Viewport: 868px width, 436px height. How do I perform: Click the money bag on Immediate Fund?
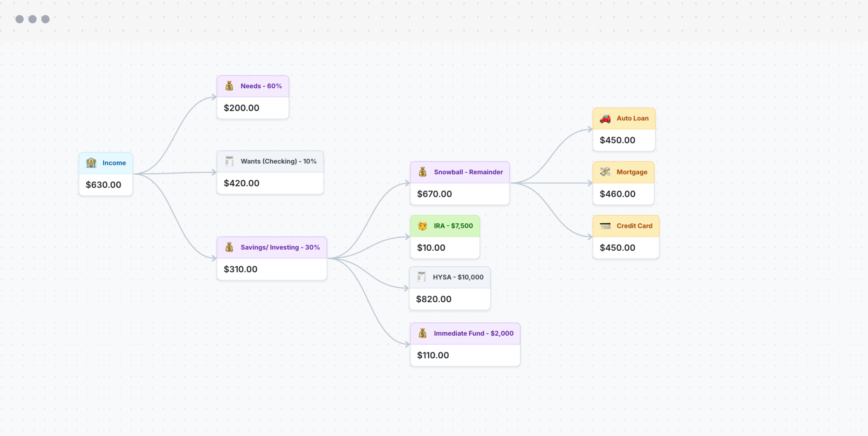[x=422, y=333]
